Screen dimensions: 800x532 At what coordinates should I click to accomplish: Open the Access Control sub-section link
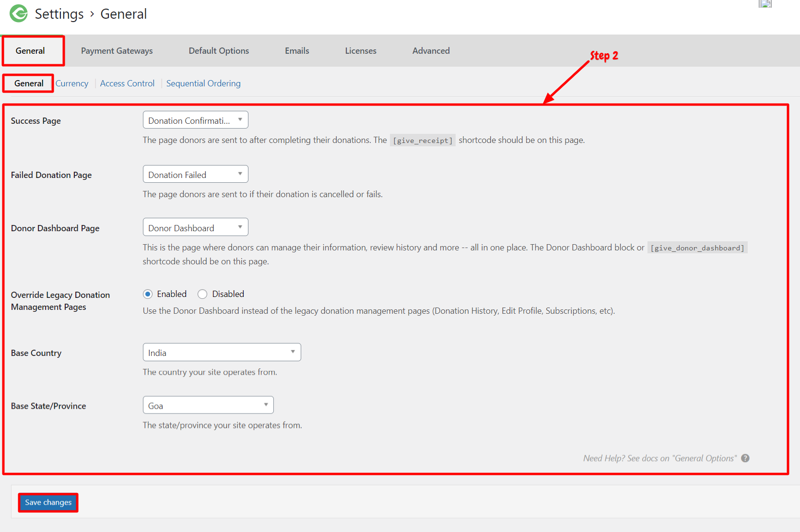128,83
